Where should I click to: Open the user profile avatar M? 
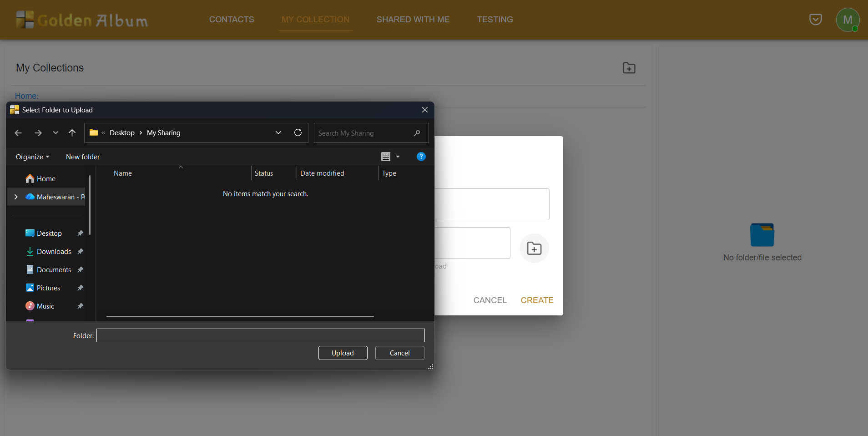tap(847, 20)
